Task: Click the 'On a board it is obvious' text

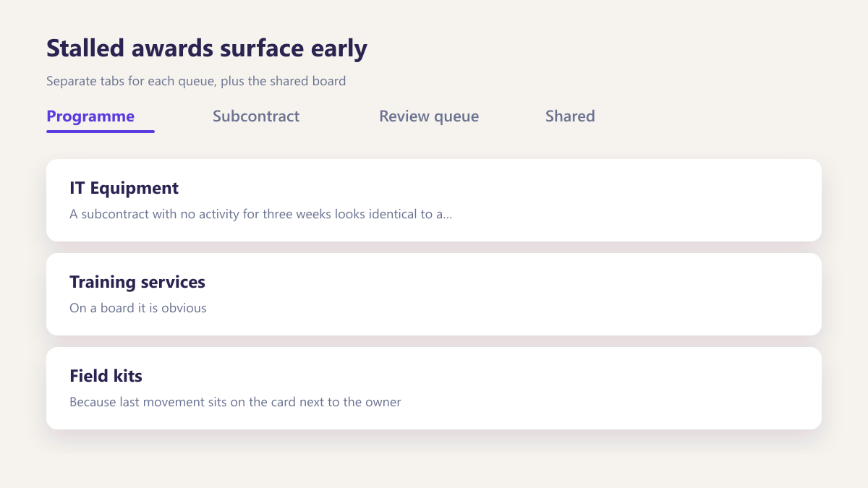Action: coord(138,309)
